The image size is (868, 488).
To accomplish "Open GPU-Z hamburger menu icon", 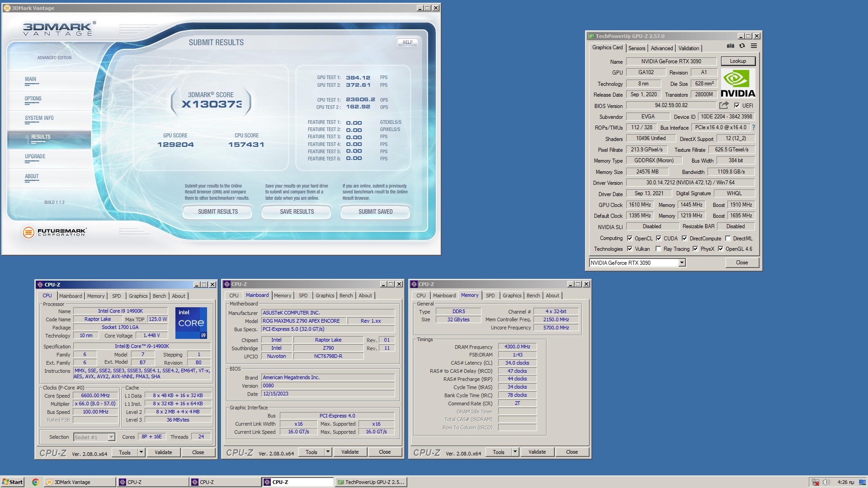I will tap(754, 46).
